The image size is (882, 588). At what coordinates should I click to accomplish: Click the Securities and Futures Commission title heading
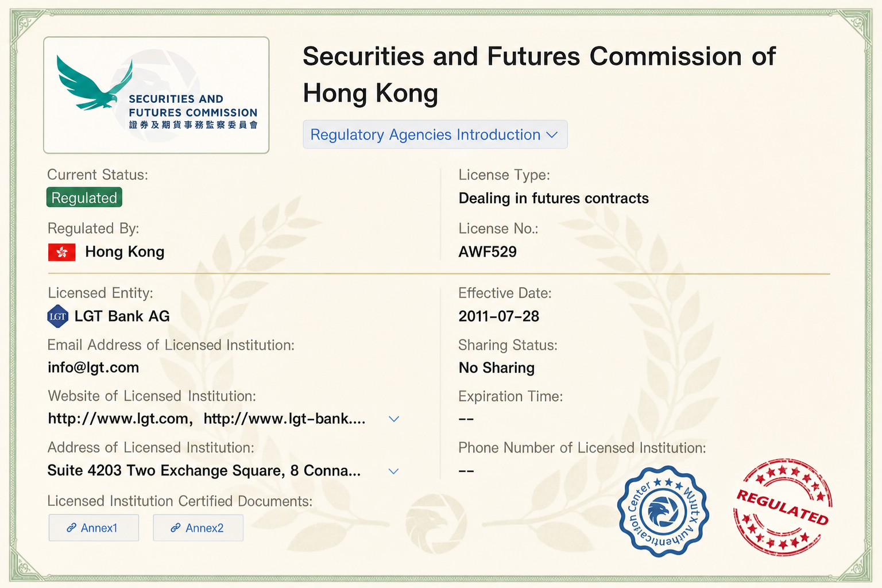[539, 75]
